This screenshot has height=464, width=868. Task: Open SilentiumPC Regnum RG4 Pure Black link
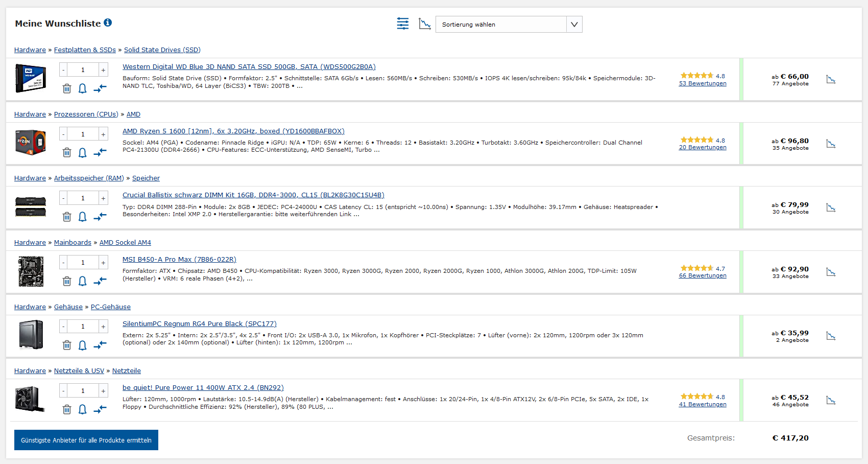click(x=200, y=324)
